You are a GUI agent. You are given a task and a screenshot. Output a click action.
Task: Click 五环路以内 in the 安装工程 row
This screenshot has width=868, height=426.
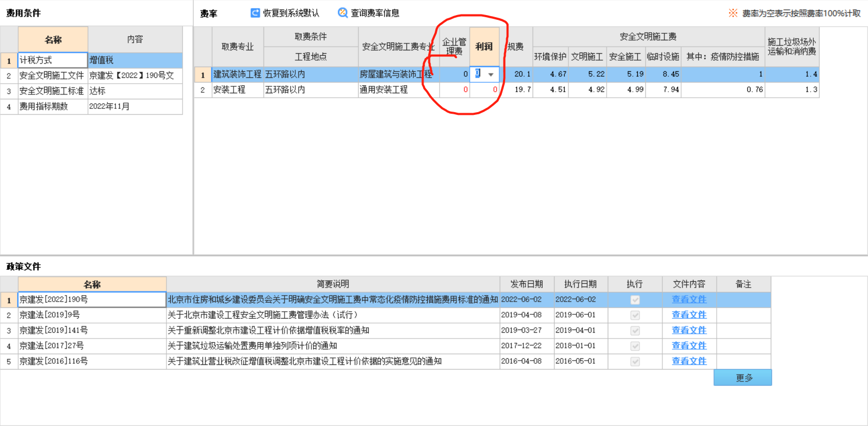pyautogui.click(x=311, y=90)
